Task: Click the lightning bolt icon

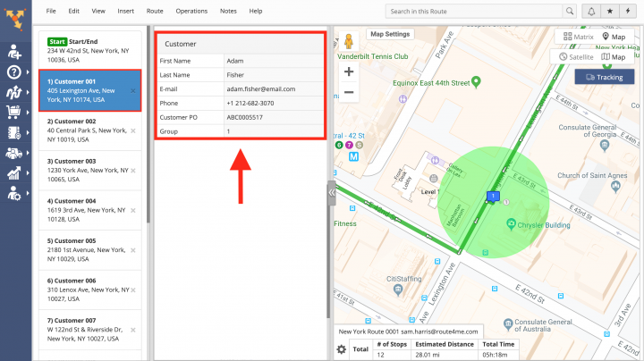Action: (631, 11)
